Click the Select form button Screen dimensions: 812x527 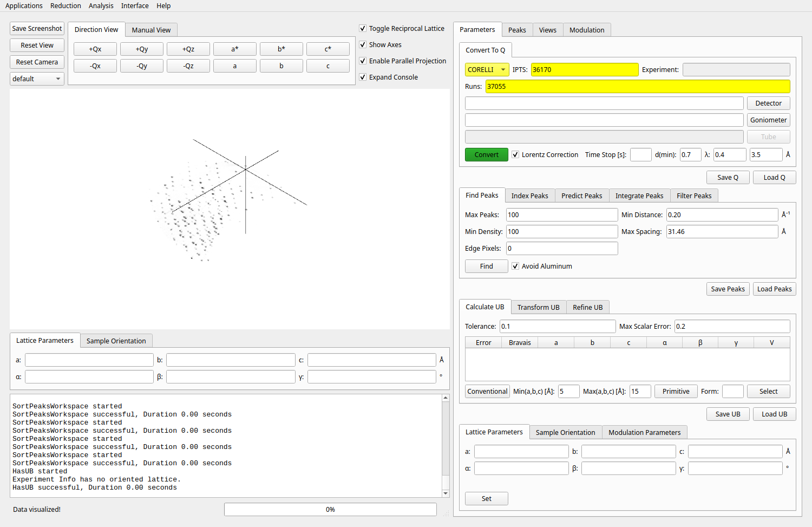click(x=769, y=392)
